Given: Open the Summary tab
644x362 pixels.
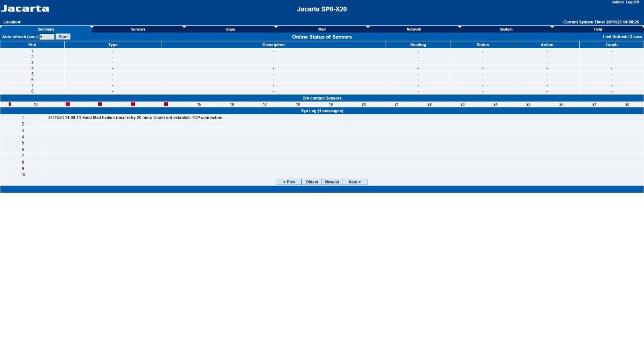Looking at the screenshot, I should click(x=46, y=29).
